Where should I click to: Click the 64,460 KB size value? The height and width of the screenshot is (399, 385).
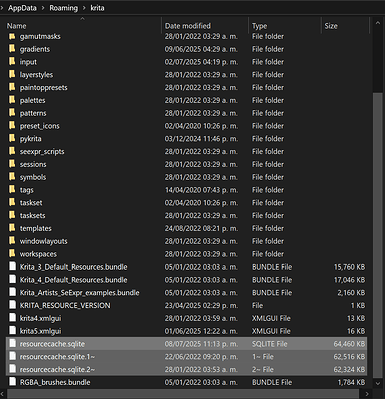tap(349, 344)
